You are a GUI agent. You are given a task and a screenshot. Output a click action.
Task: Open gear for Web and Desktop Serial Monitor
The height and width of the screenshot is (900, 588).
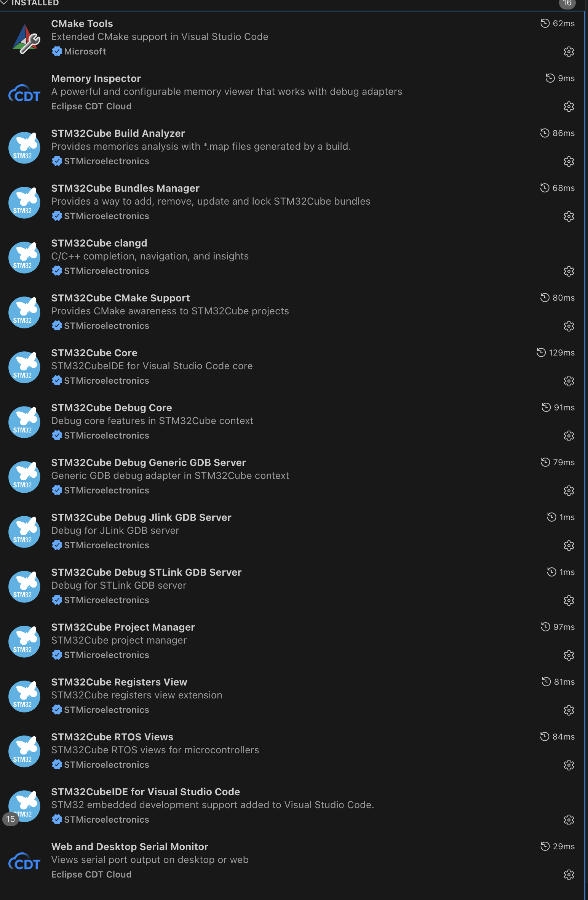click(x=569, y=875)
